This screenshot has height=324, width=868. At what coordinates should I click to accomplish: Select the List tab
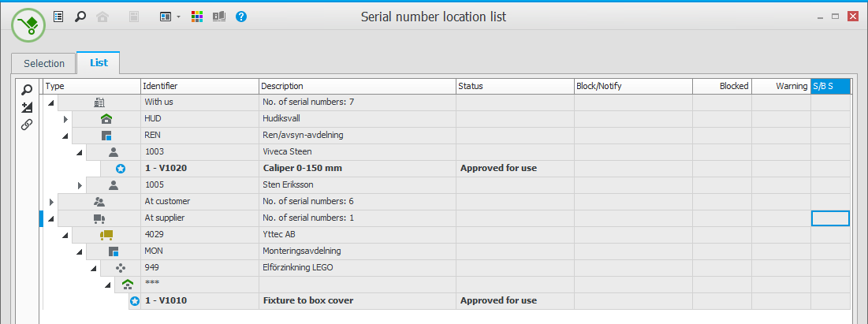[99, 62]
